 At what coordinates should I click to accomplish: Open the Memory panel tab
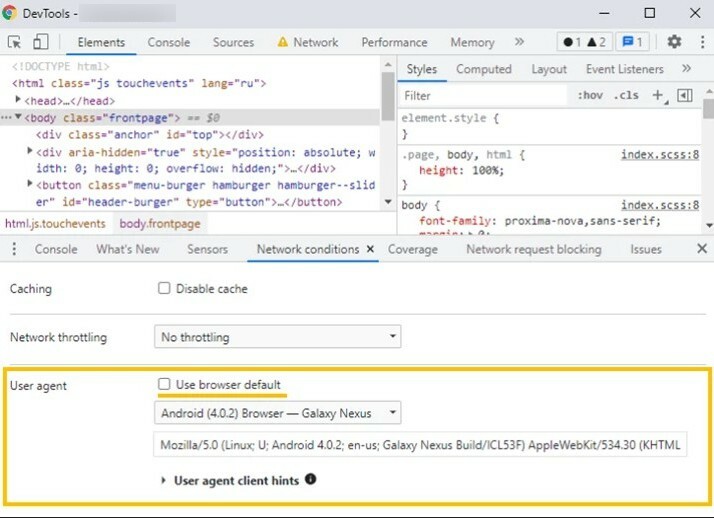coord(472,42)
